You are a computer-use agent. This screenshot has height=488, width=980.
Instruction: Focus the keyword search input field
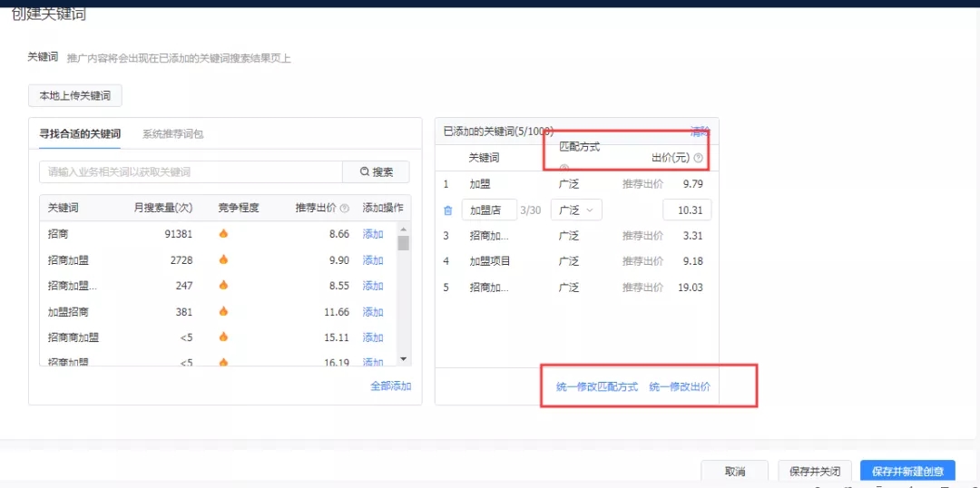pyautogui.click(x=191, y=172)
